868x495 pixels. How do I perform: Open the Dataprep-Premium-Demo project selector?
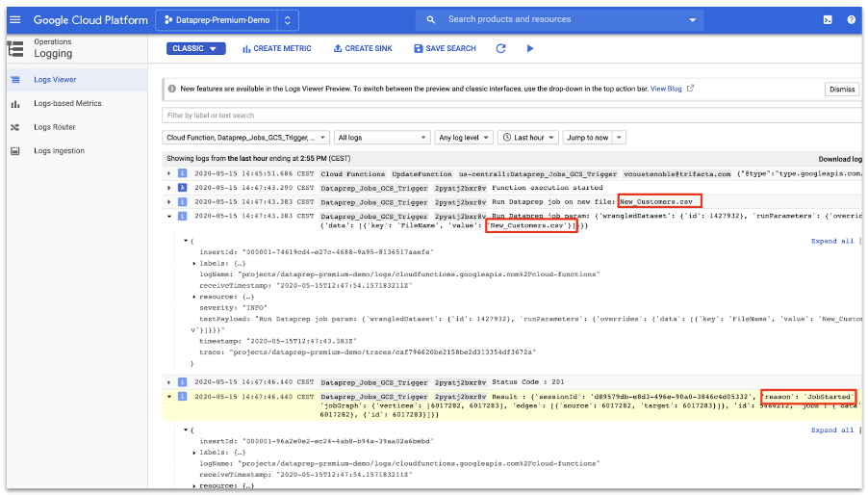click(x=227, y=20)
